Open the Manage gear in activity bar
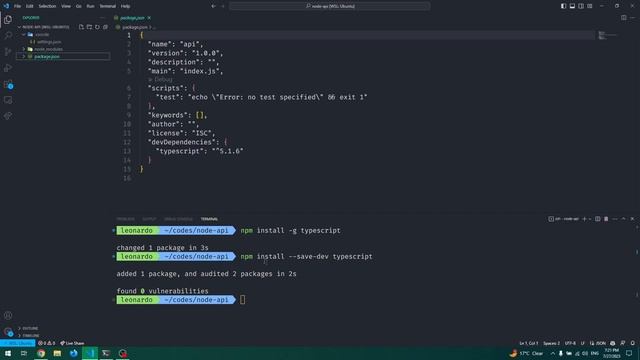The height and width of the screenshot is (360, 640). point(8,332)
